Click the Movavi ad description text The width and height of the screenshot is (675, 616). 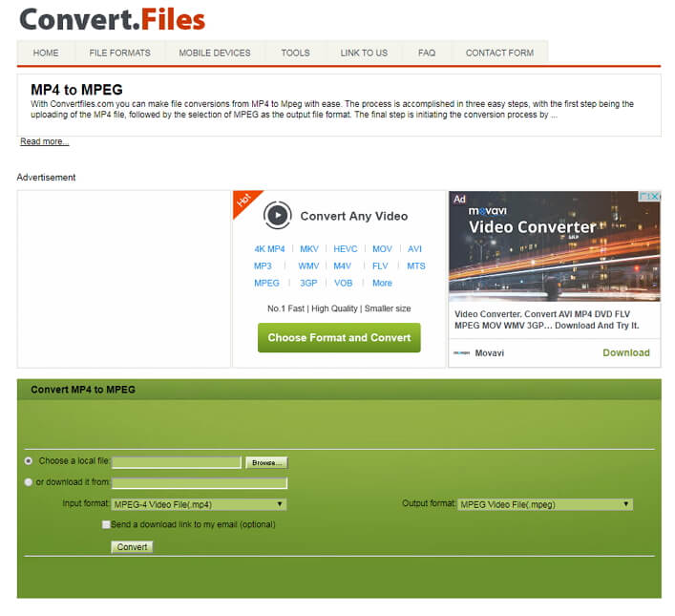tap(547, 320)
